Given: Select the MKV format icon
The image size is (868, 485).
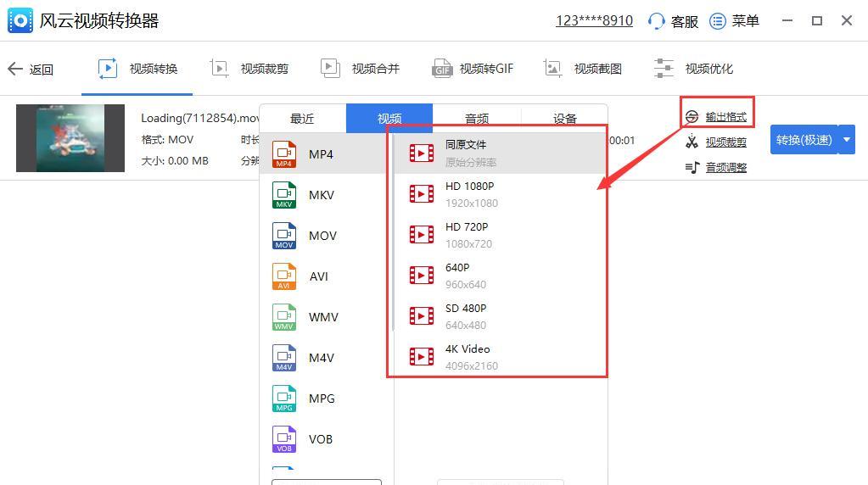Looking at the screenshot, I should click(x=284, y=195).
